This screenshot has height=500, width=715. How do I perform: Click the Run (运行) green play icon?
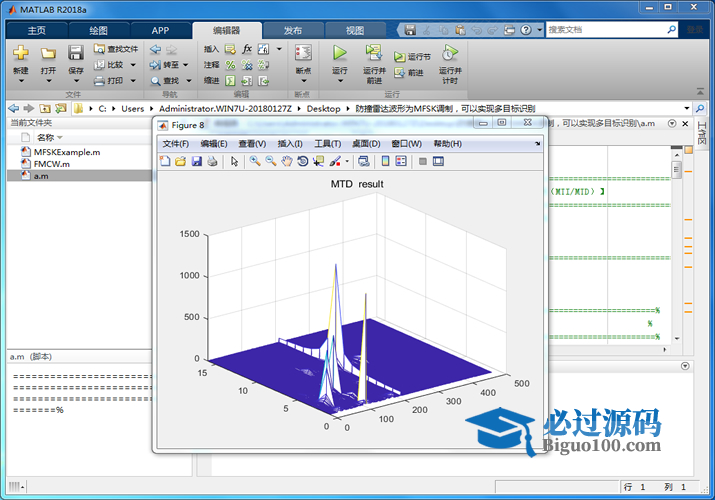tap(339, 53)
